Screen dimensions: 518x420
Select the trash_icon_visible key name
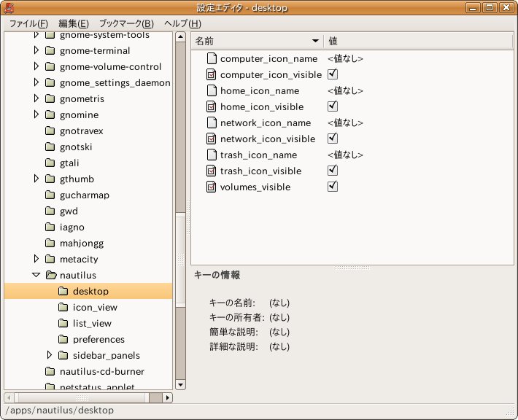click(261, 171)
